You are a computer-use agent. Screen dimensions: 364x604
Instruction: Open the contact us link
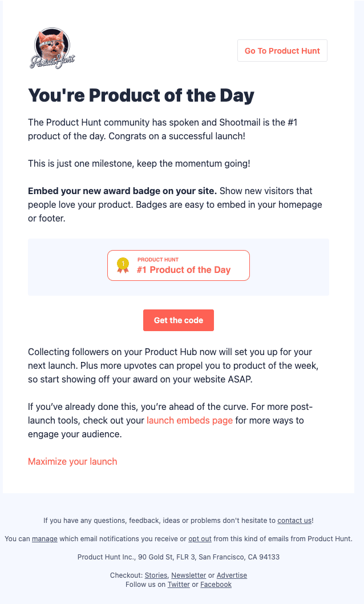click(294, 520)
